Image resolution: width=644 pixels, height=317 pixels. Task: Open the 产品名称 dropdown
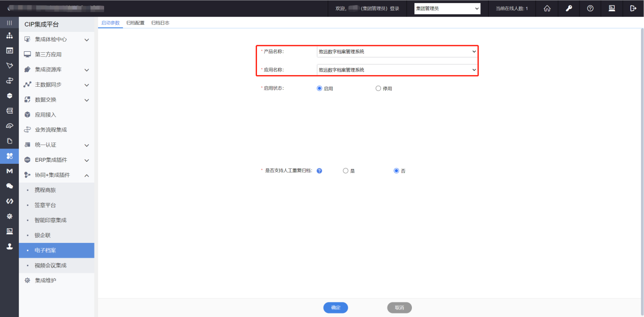tap(397, 51)
